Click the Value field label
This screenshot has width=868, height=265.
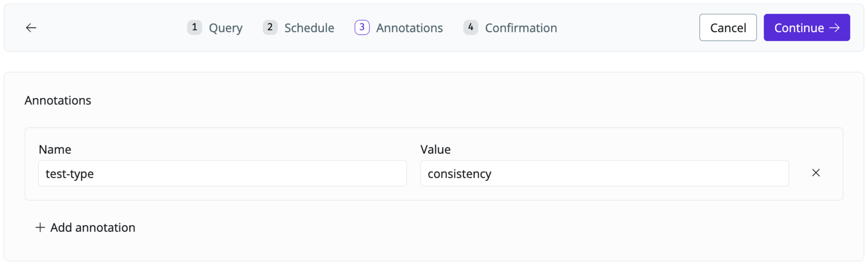tap(435, 149)
